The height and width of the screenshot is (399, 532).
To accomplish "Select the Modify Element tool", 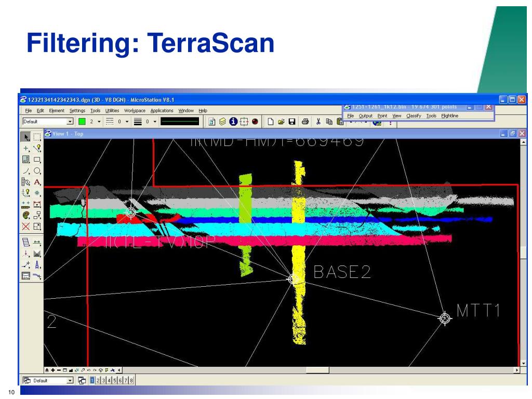I will tap(37, 227).
